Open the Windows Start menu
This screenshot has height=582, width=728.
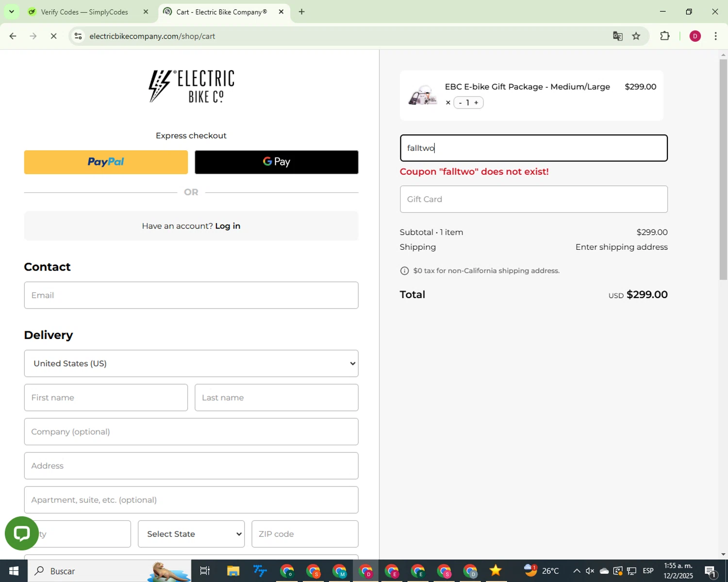pos(14,571)
